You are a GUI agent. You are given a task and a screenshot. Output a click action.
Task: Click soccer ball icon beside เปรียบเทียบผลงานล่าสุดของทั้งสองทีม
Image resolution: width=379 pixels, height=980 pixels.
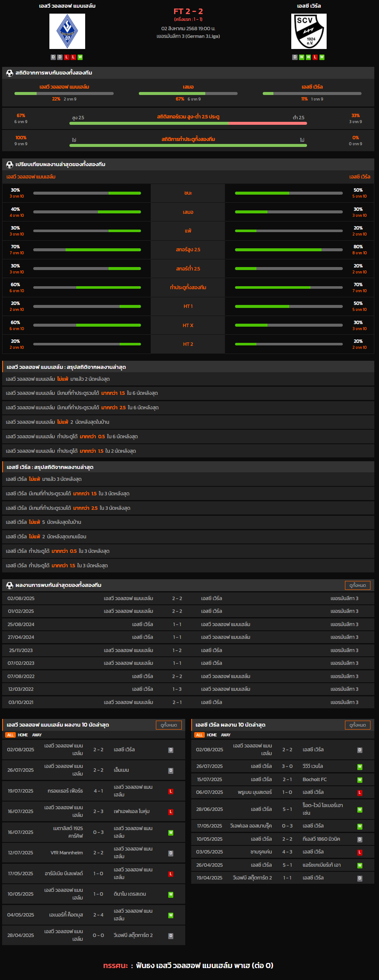pos(9,164)
